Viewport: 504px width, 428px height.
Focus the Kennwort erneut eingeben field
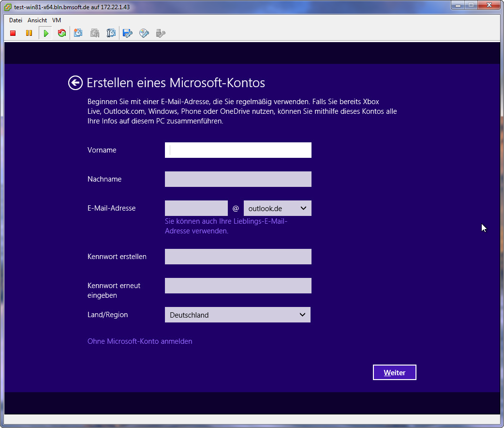(x=238, y=286)
